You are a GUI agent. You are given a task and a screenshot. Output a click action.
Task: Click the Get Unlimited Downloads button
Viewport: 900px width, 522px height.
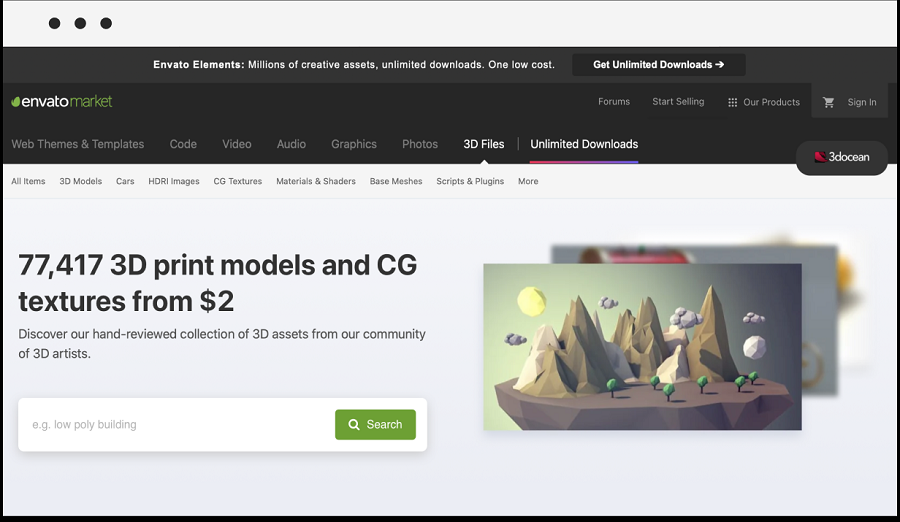[x=658, y=65]
